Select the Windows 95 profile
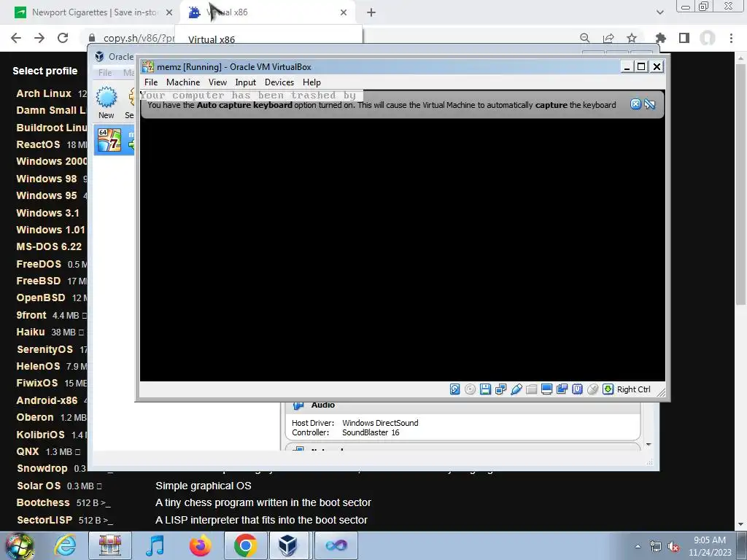747x560 pixels. click(x=46, y=195)
